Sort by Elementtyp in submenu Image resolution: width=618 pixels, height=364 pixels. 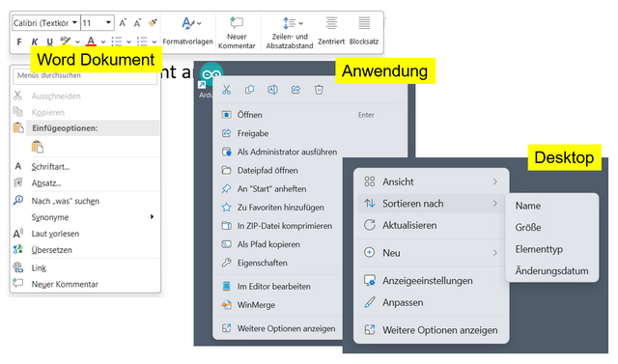pyautogui.click(x=539, y=249)
